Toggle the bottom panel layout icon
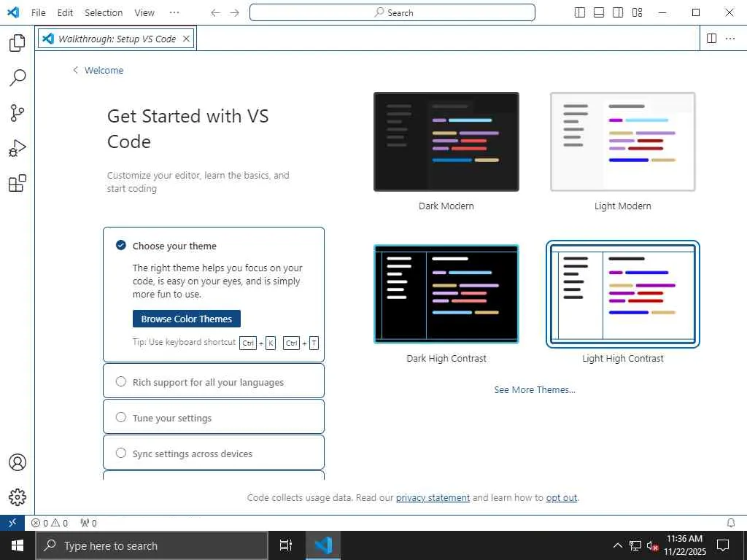Image resolution: width=747 pixels, height=560 pixels. click(x=599, y=13)
